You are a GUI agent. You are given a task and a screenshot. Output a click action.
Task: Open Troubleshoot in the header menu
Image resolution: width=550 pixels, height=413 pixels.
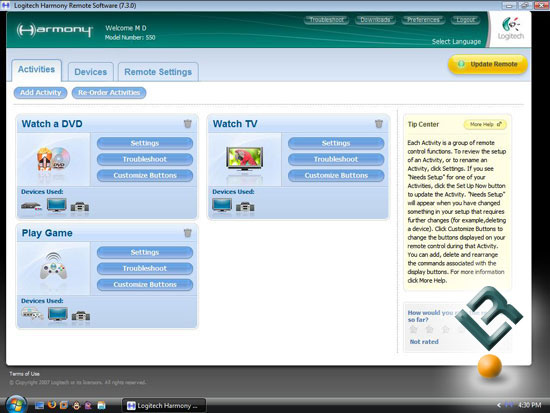[327, 20]
